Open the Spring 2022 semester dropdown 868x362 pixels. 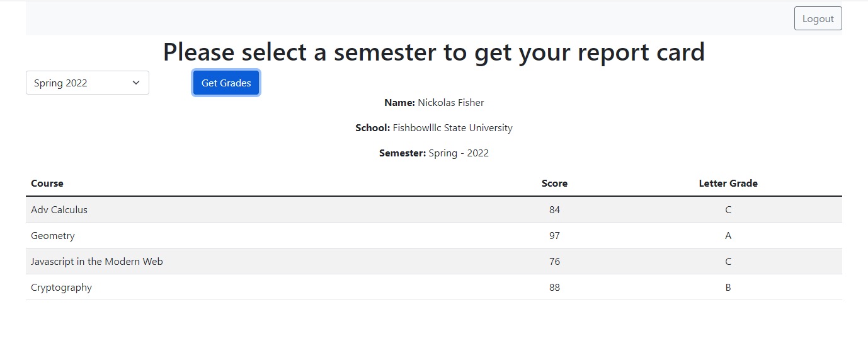[x=88, y=83]
